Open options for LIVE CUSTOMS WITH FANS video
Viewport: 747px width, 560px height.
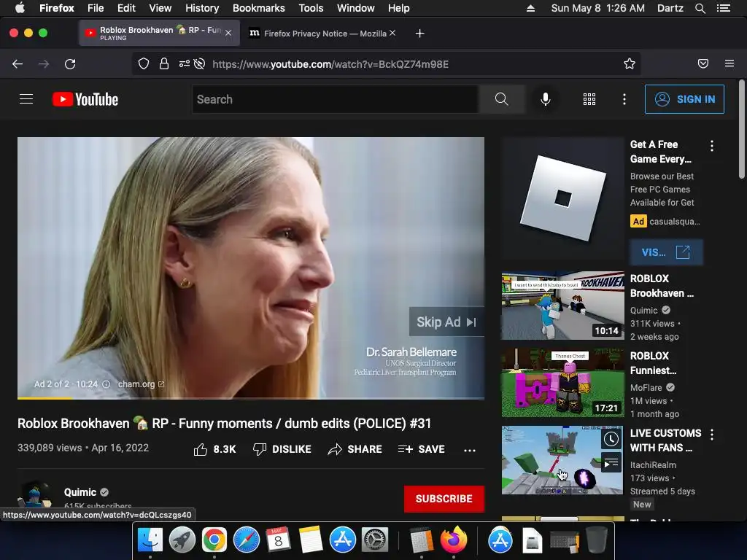pyautogui.click(x=712, y=435)
